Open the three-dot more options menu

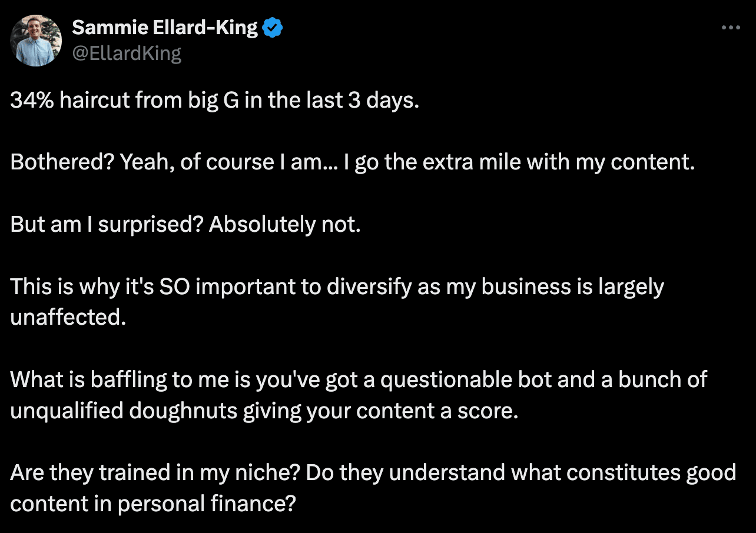731,27
